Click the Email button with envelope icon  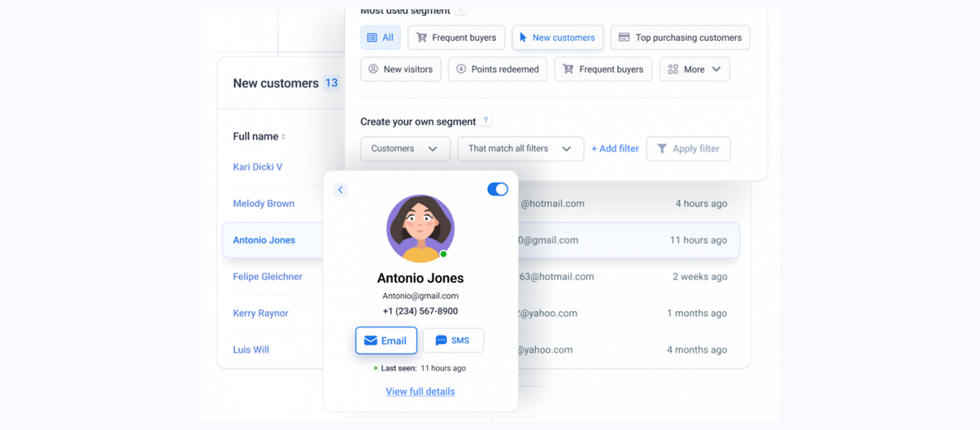tap(386, 340)
